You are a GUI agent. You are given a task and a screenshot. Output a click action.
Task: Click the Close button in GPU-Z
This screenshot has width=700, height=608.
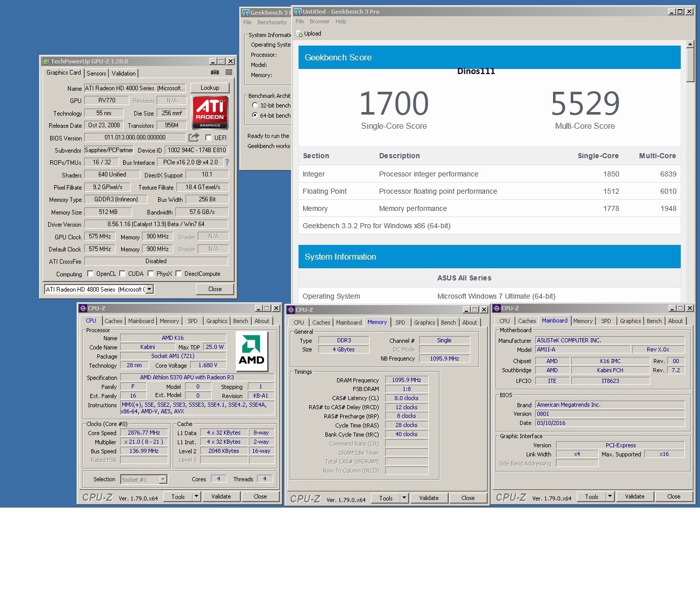coord(215,289)
